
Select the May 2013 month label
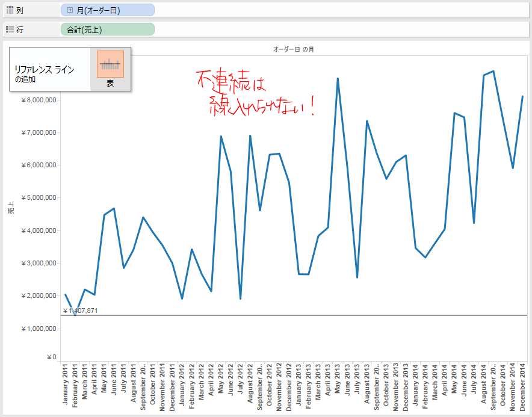coord(338,378)
